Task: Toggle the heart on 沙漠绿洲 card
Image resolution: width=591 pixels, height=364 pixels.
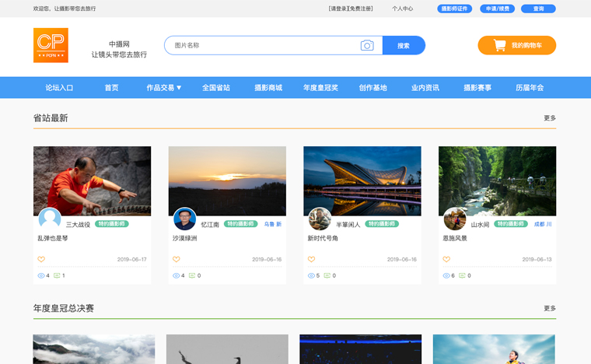Action: 177,259
